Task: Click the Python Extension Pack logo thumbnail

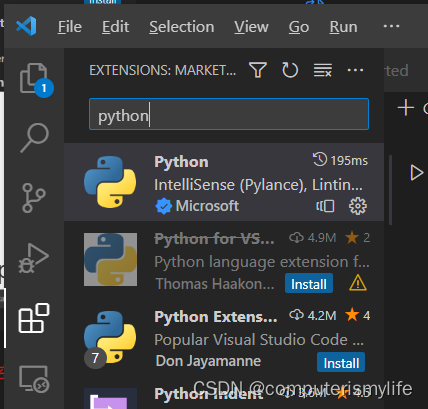Action: pos(110,337)
